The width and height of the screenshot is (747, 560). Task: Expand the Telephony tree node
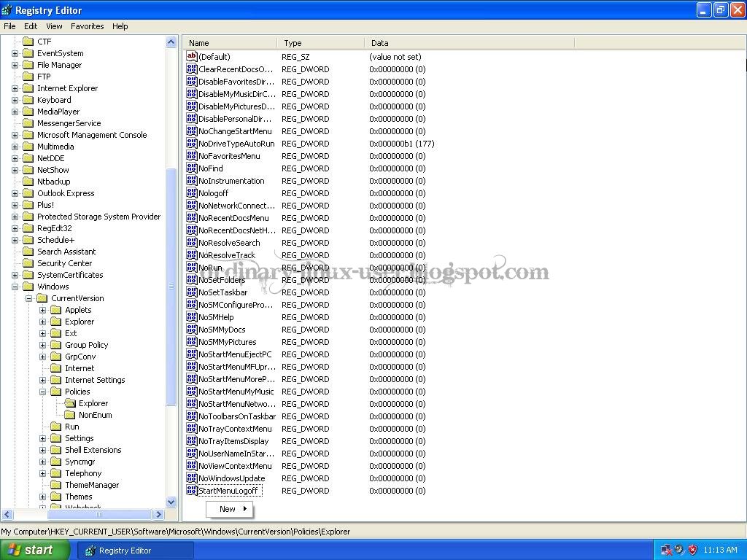tap(43, 473)
